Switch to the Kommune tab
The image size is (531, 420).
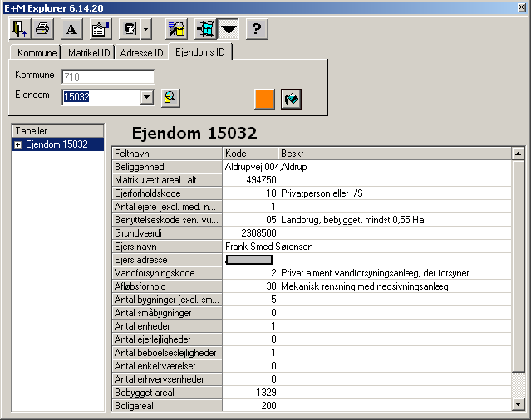click(36, 53)
